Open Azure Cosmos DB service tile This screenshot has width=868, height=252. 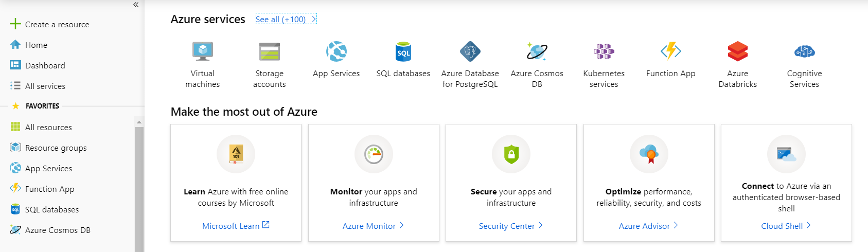[x=537, y=52]
